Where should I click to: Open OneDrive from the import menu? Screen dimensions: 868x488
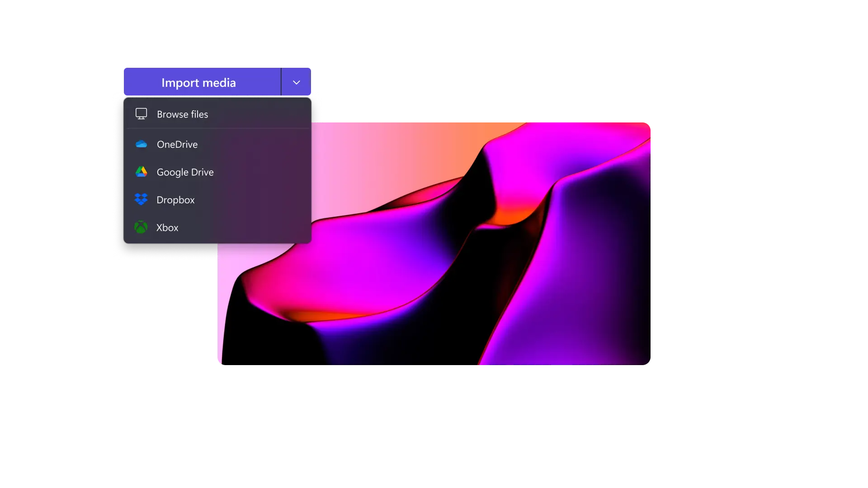coord(177,144)
